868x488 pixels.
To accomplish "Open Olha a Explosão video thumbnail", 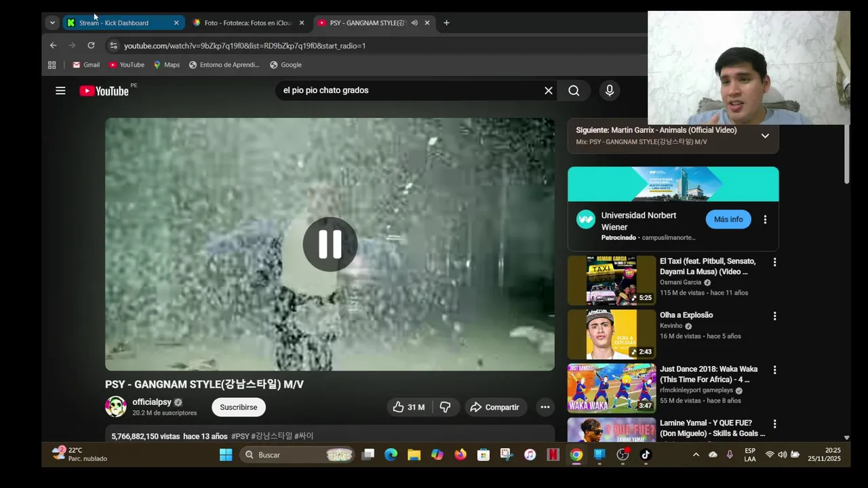I will (x=612, y=334).
